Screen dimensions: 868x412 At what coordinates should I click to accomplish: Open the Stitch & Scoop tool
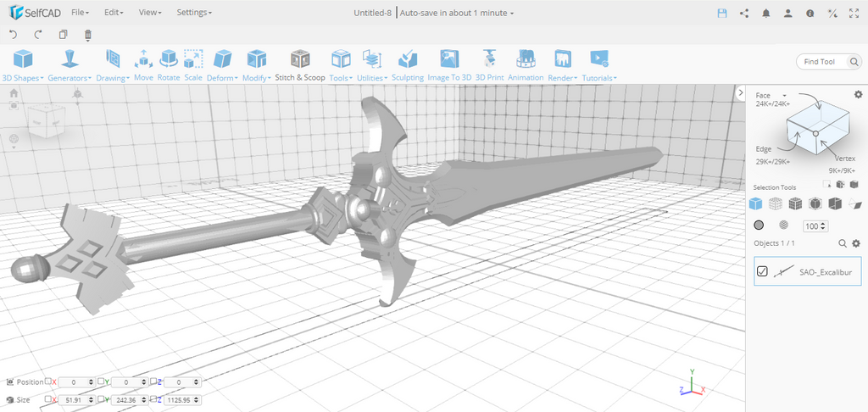tap(300, 65)
